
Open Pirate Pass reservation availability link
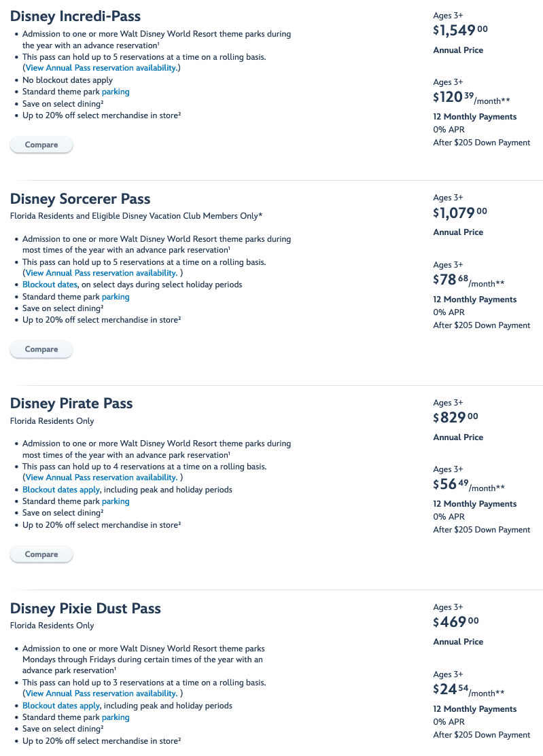click(x=101, y=478)
